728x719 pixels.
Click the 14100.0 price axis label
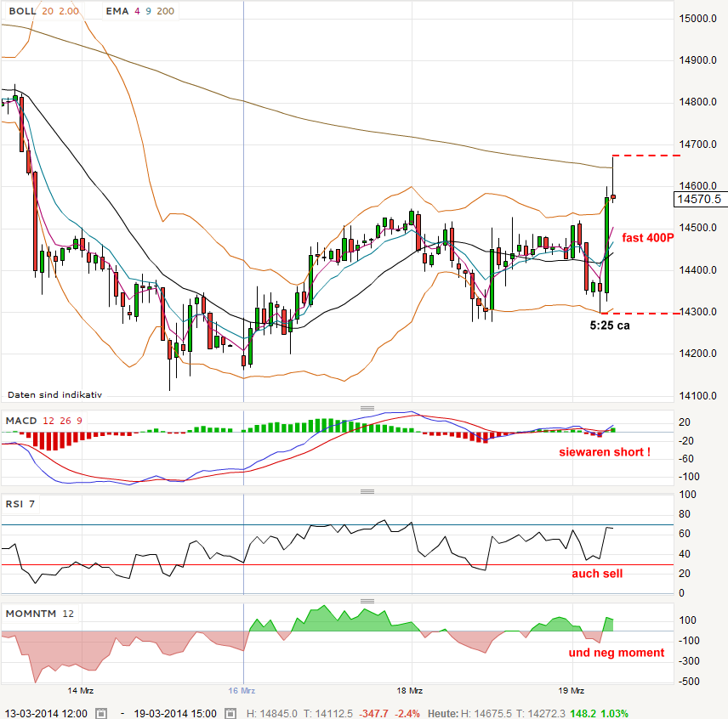[698, 396]
